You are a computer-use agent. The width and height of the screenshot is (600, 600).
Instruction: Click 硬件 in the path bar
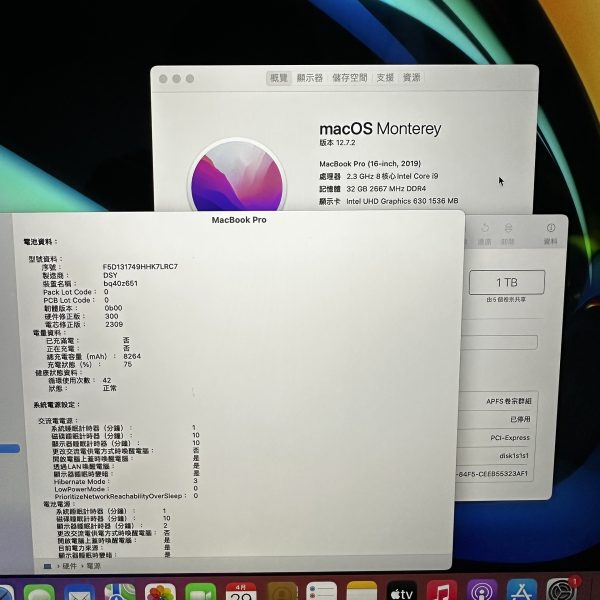point(69,566)
